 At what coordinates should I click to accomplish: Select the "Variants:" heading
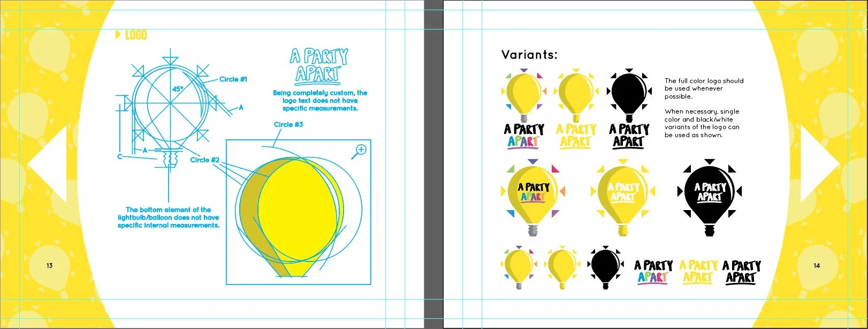tap(529, 55)
